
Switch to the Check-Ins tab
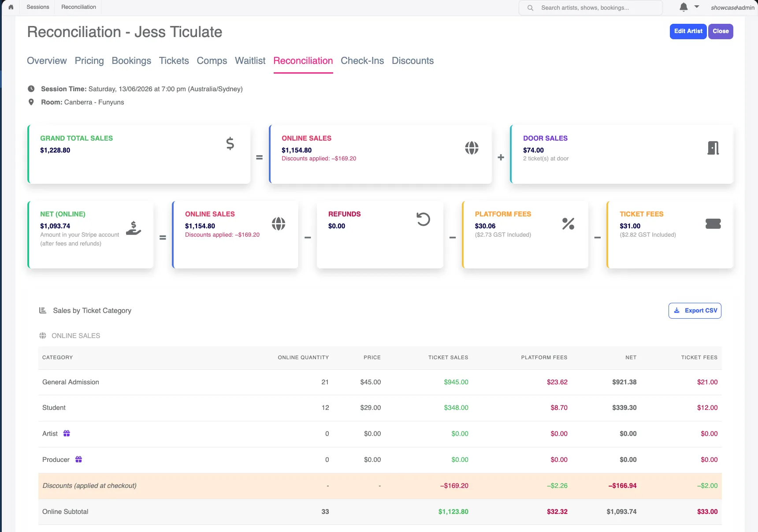pyautogui.click(x=362, y=61)
